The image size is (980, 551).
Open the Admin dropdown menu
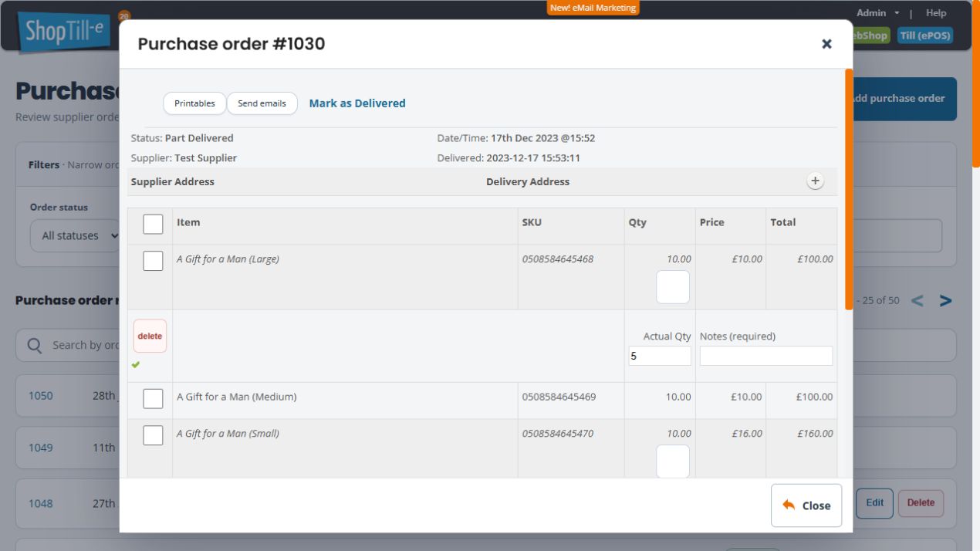point(878,13)
